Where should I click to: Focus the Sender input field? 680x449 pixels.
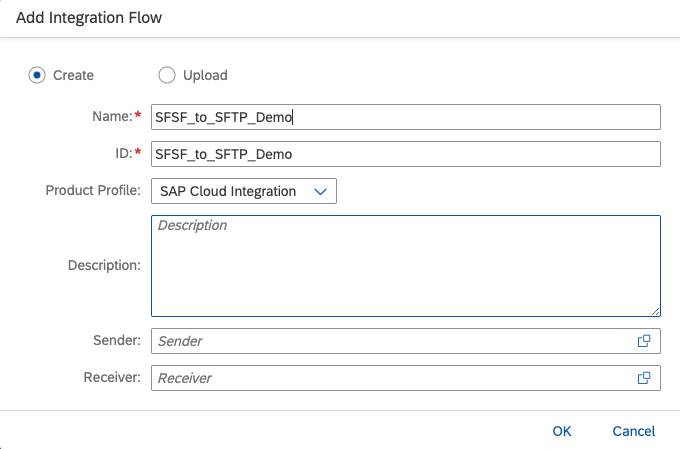(406, 341)
